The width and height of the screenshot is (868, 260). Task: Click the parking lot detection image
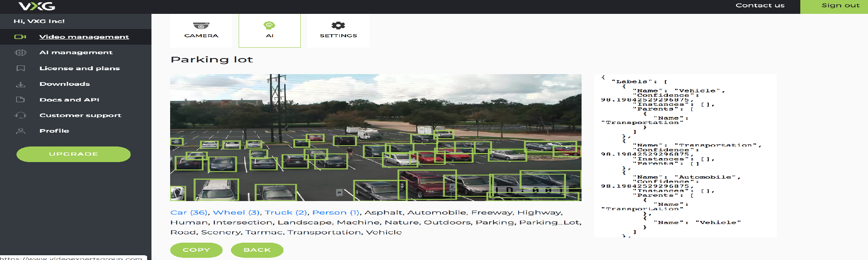pyautogui.click(x=375, y=137)
